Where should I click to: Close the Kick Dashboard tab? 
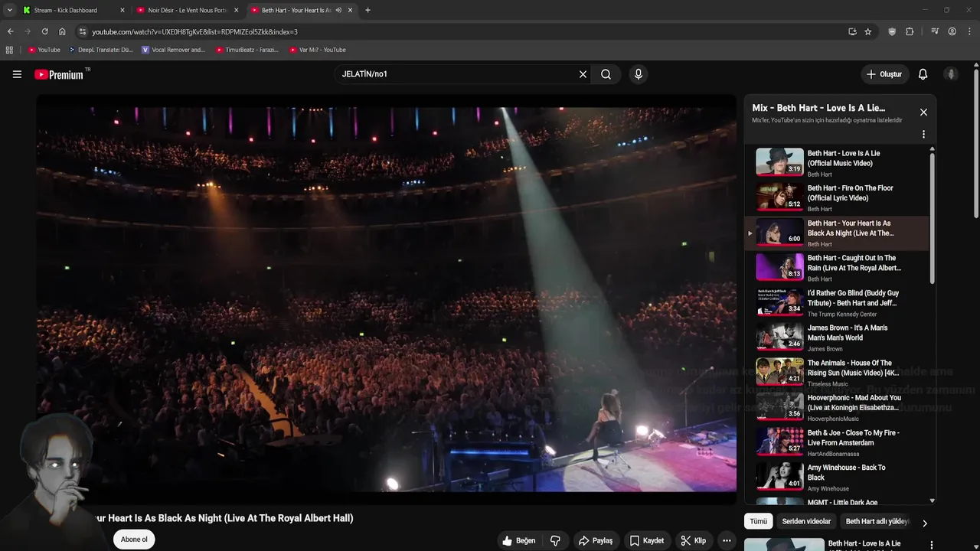tap(122, 10)
